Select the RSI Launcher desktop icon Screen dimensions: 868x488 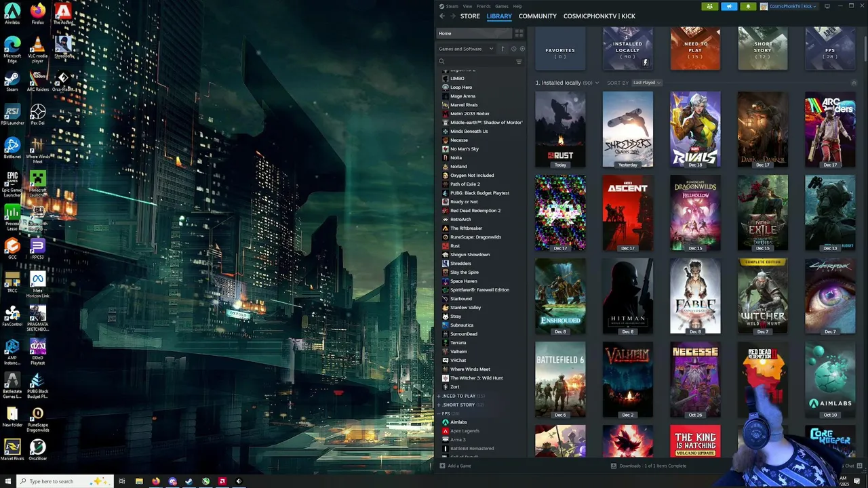(12, 115)
